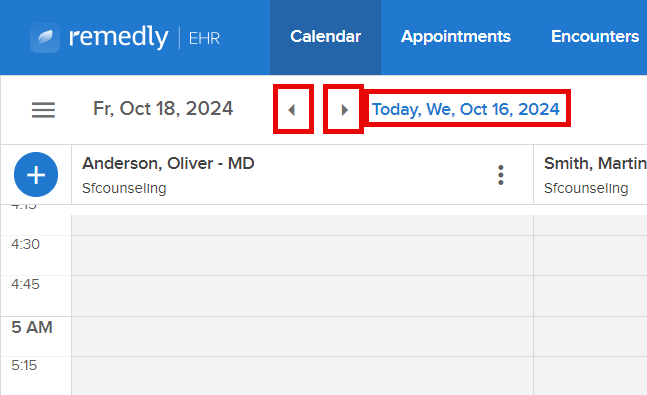Click the remedly EHR wordmark

coord(144,37)
